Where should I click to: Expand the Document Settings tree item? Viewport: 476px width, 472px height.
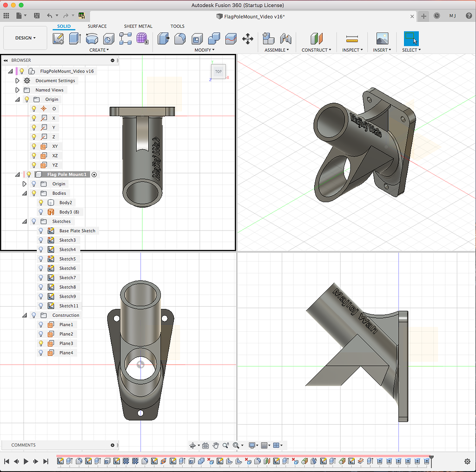pyautogui.click(x=18, y=80)
